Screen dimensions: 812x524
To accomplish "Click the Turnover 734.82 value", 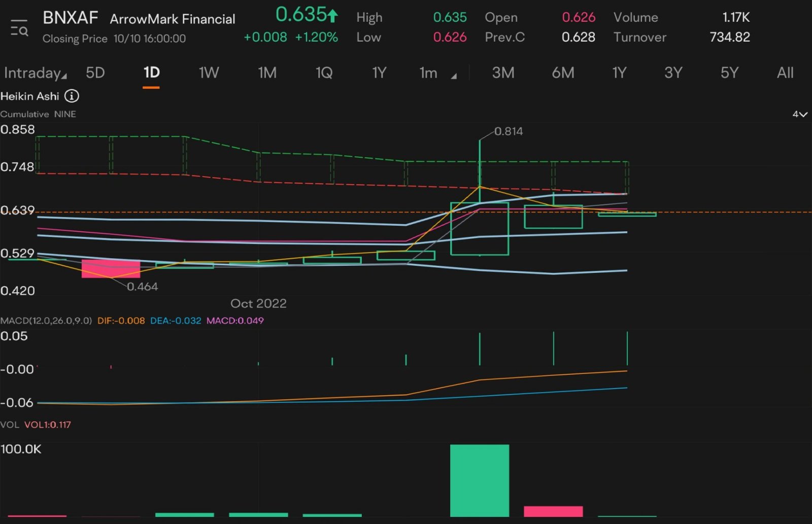I will (x=730, y=37).
